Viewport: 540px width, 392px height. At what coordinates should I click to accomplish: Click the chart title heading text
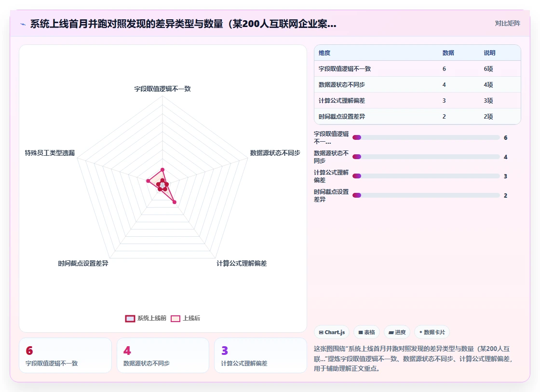pyautogui.click(x=183, y=24)
